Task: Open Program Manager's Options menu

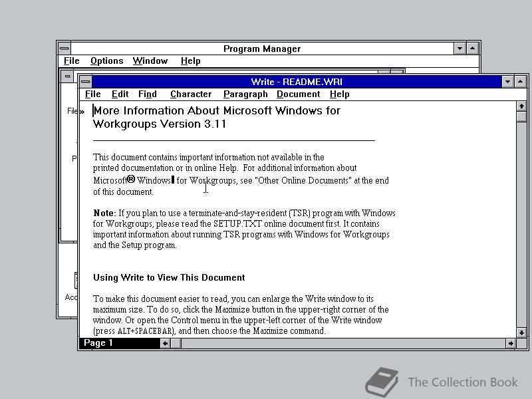Action: click(106, 61)
